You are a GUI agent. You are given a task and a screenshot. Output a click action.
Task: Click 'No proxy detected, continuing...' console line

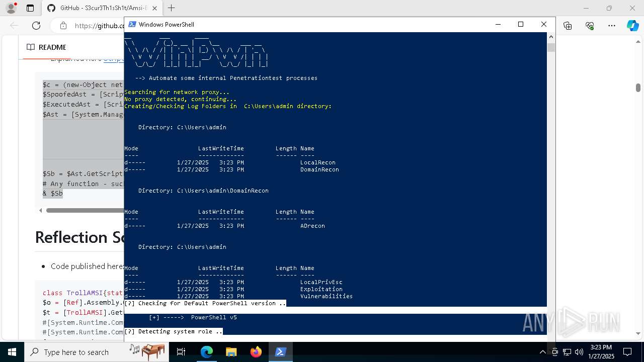pyautogui.click(x=180, y=99)
